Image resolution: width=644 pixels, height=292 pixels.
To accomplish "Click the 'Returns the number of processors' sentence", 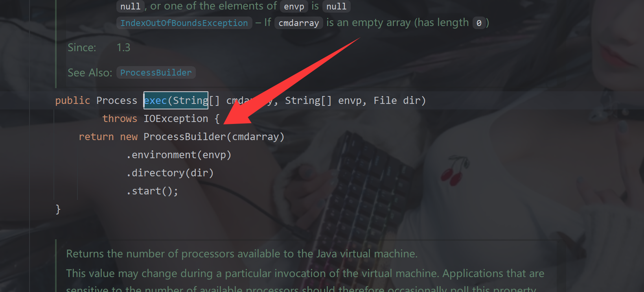I will (242, 254).
